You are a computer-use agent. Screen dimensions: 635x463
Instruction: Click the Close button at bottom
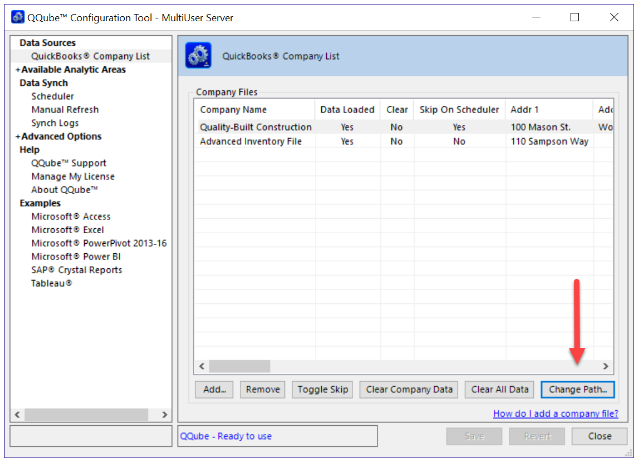[599, 436]
